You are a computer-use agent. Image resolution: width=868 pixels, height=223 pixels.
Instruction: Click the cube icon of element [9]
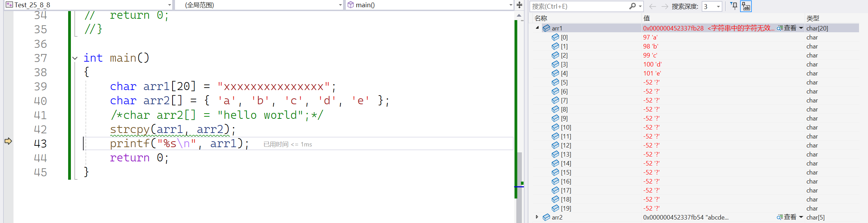[555, 118]
